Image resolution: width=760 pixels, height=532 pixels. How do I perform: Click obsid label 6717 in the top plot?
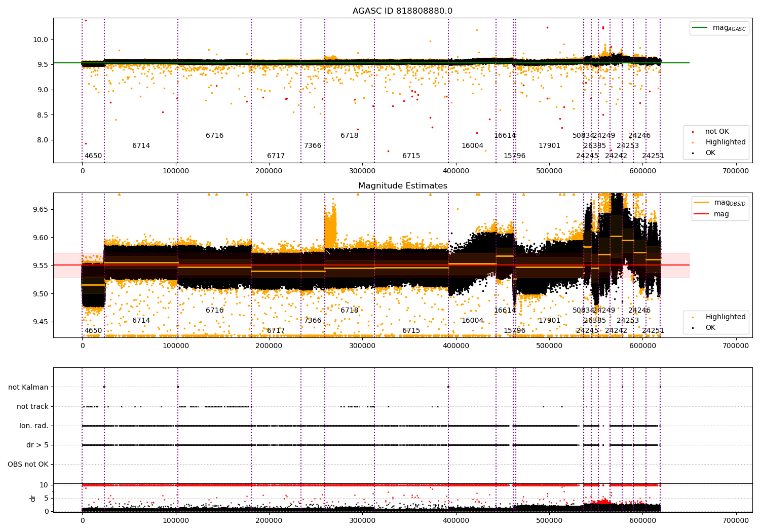point(276,156)
